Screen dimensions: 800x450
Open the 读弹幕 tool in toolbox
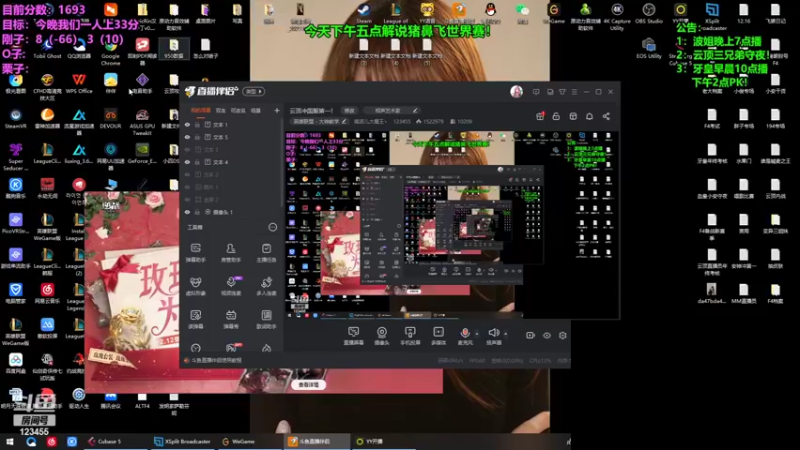pyautogui.click(x=195, y=319)
